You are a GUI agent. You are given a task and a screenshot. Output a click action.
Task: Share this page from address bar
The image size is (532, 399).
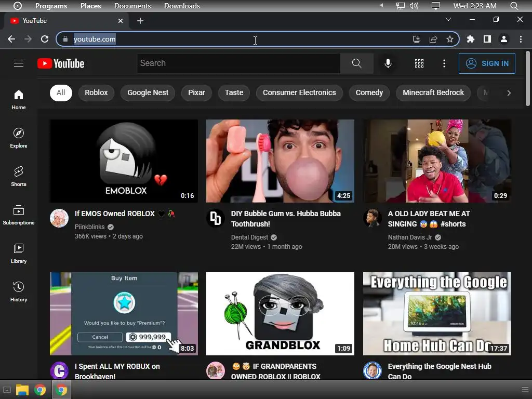click(433, 39)
